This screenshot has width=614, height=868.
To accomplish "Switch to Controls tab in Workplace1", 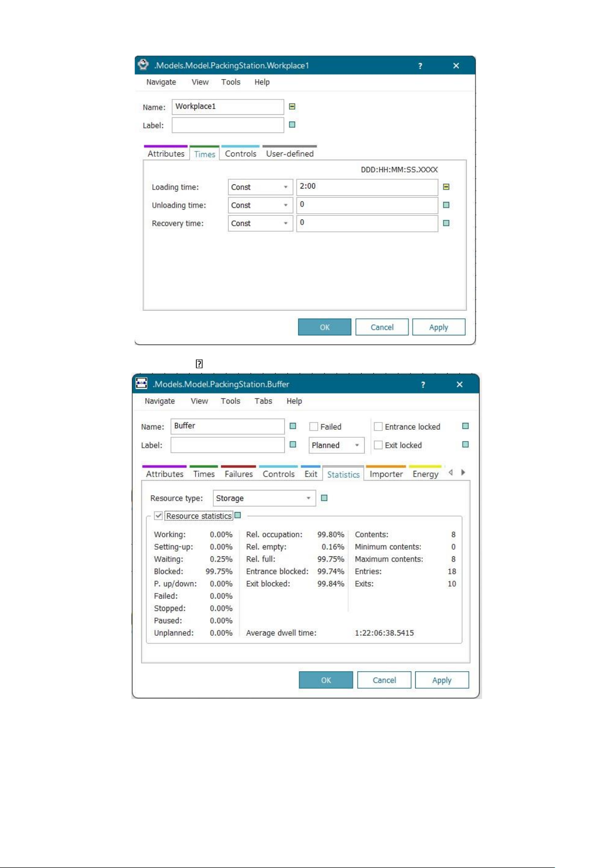I will click(241, 154).
